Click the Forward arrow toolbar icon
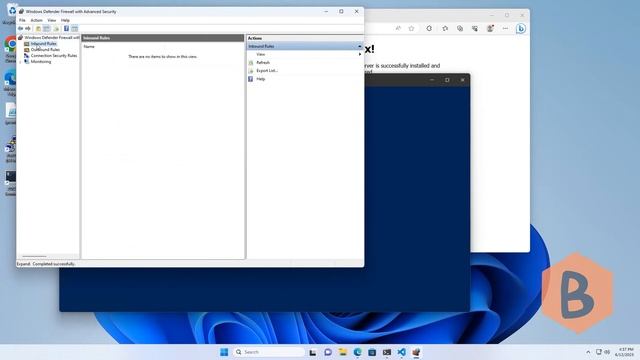 pos(28,29)
